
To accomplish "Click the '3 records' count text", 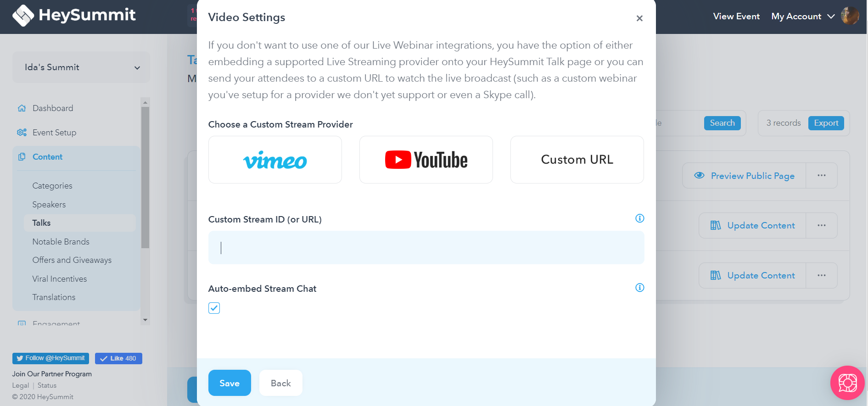I will click(783, 123).
